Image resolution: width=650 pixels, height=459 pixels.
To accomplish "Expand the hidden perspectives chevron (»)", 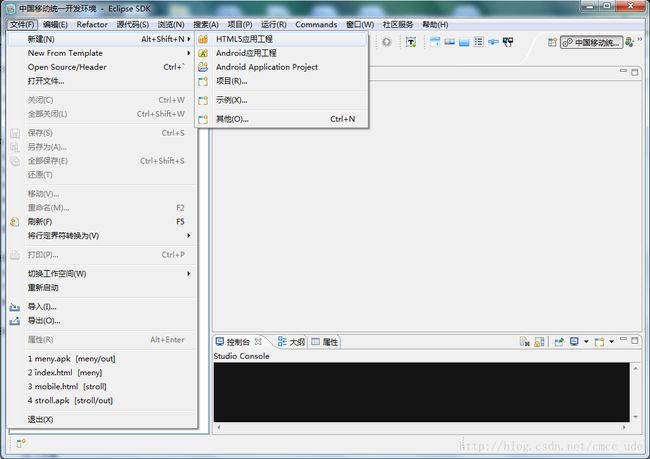I will (x=640, y=39).
